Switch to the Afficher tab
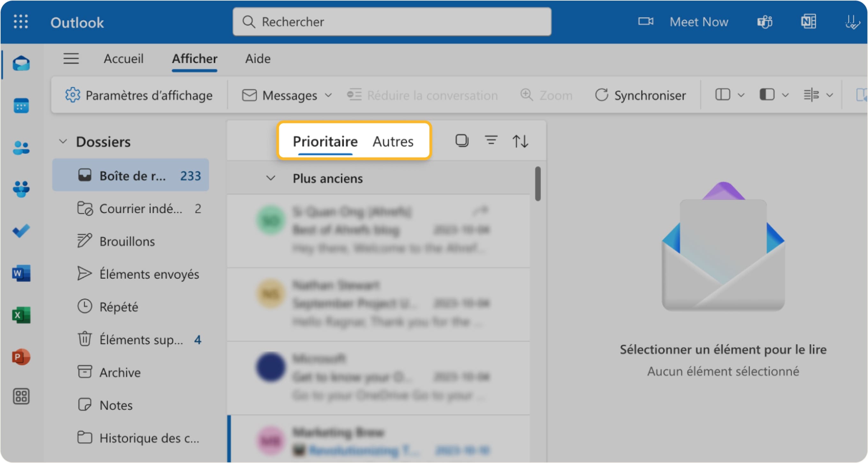The width and height of the screenshot is (868, 463). click(x=194, y=59)
